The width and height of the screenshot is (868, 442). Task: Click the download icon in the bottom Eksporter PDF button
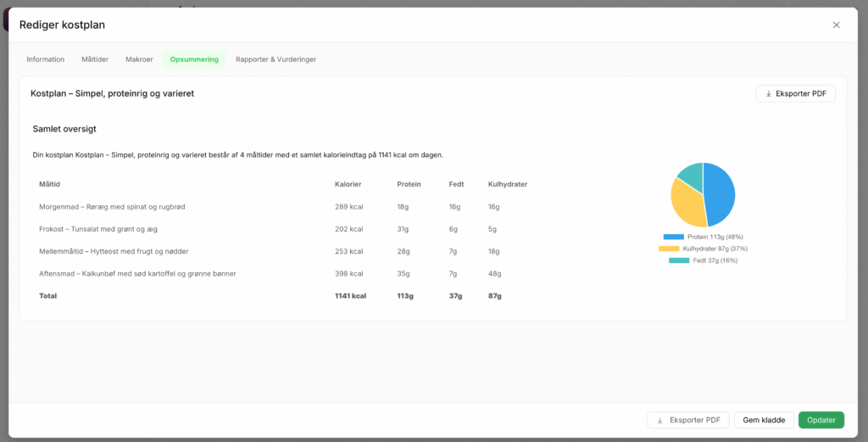659,421
